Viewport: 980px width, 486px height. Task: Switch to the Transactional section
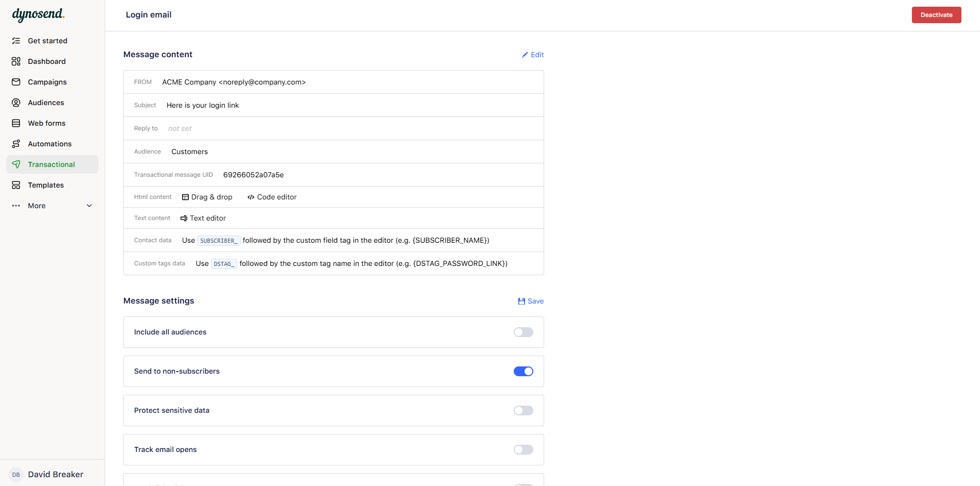pyautogui.click(x=52, y=164)
